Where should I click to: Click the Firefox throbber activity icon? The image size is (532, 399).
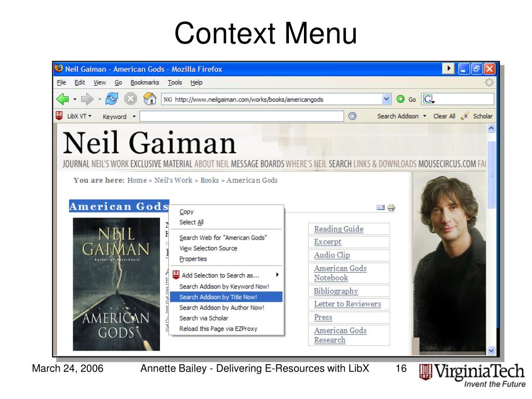coord(489,83)
